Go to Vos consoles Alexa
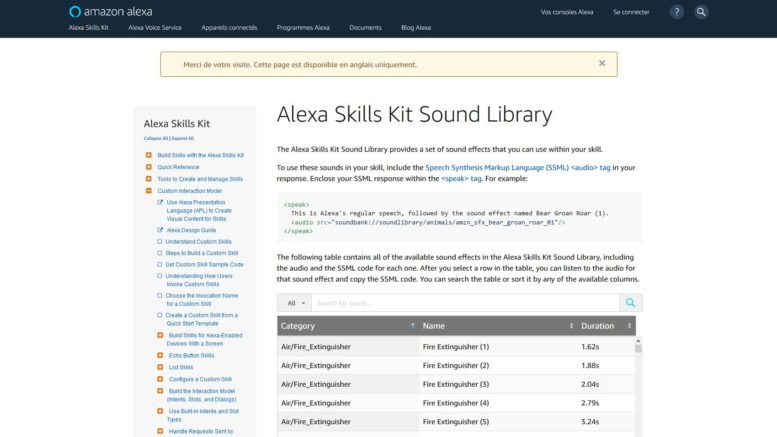Image resolution: width=777 pixels, height=437 pixels. (567, 12)
